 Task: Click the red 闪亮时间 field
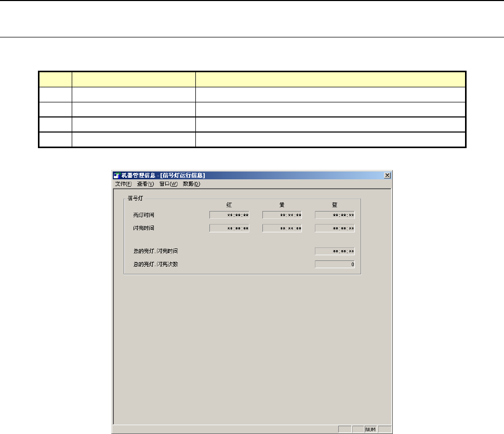click(229, 228)
